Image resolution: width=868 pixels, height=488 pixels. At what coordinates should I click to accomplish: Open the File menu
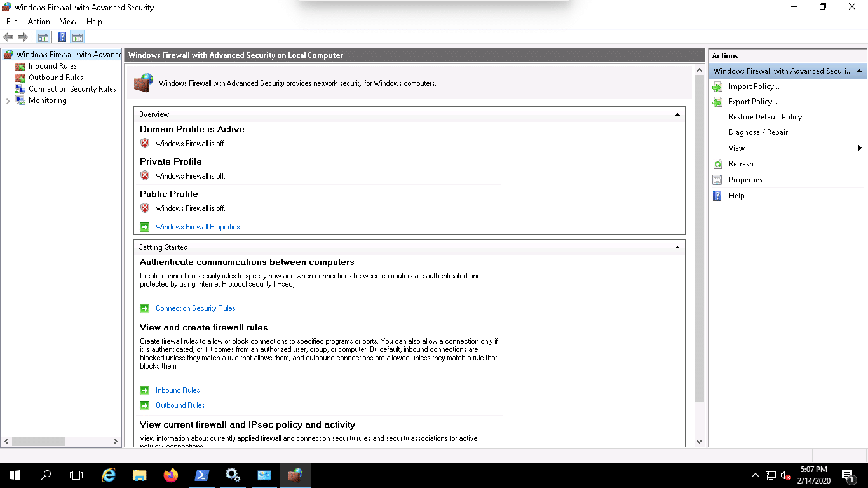[x=11, y=22]
